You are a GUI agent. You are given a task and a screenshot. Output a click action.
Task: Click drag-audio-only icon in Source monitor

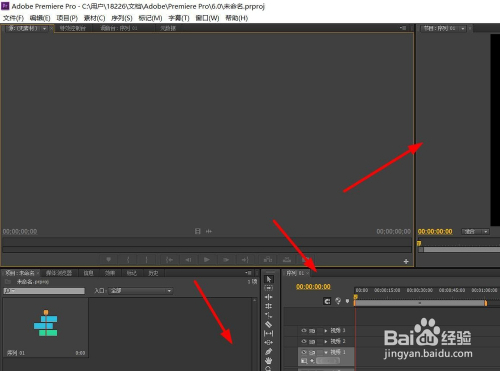209,231
